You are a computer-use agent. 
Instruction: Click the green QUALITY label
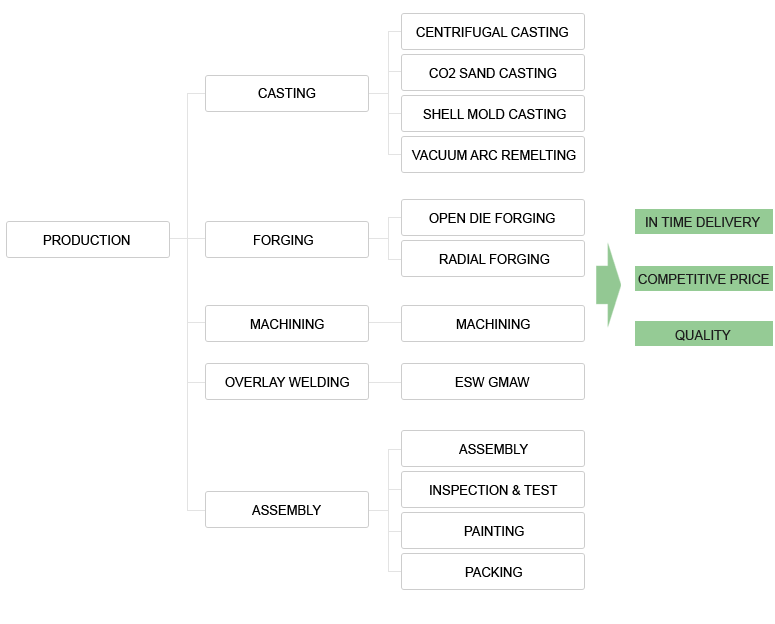click(704, 334)
